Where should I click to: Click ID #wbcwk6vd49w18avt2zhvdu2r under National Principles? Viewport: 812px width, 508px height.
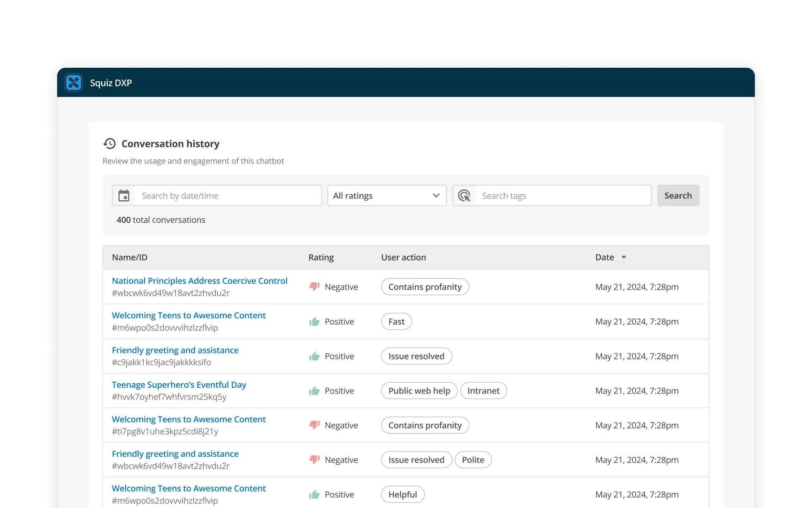(x=171, y=293)
